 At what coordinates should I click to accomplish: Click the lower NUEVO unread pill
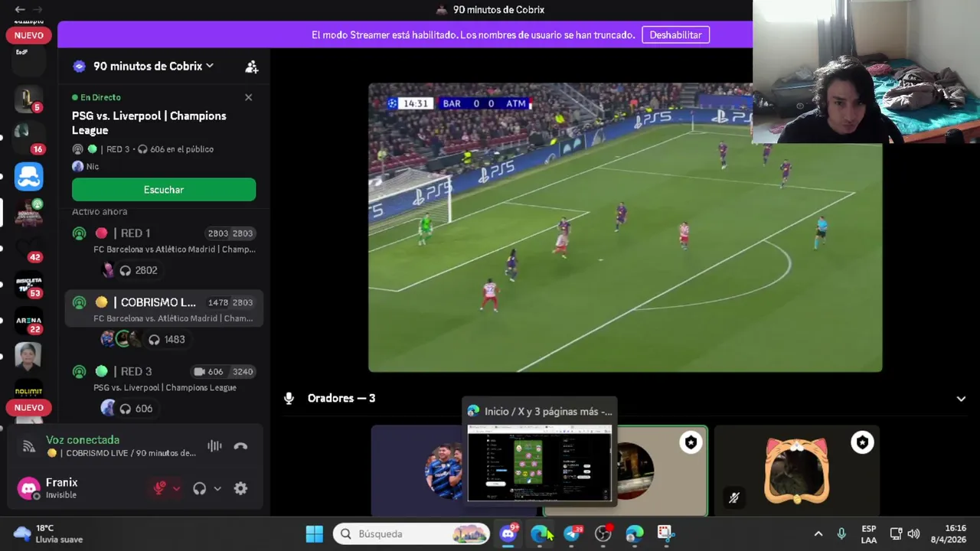point(29,408)
